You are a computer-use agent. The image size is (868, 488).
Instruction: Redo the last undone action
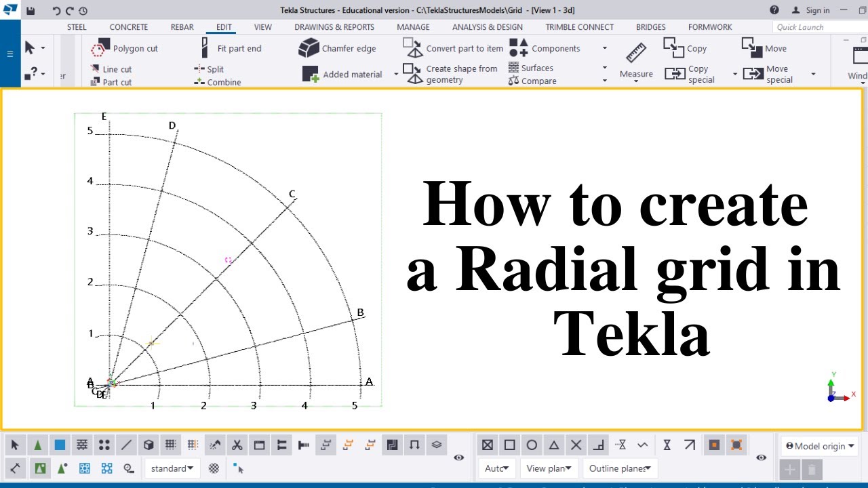69,10
